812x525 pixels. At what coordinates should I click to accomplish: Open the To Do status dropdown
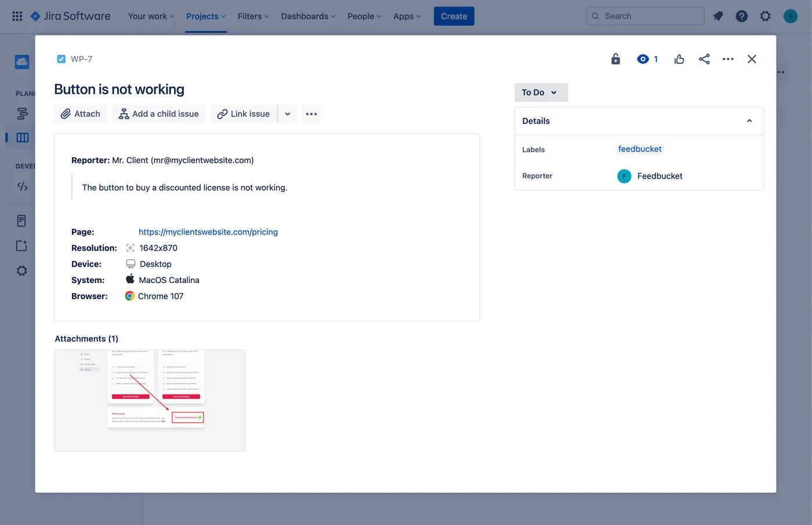coord(541,92)
